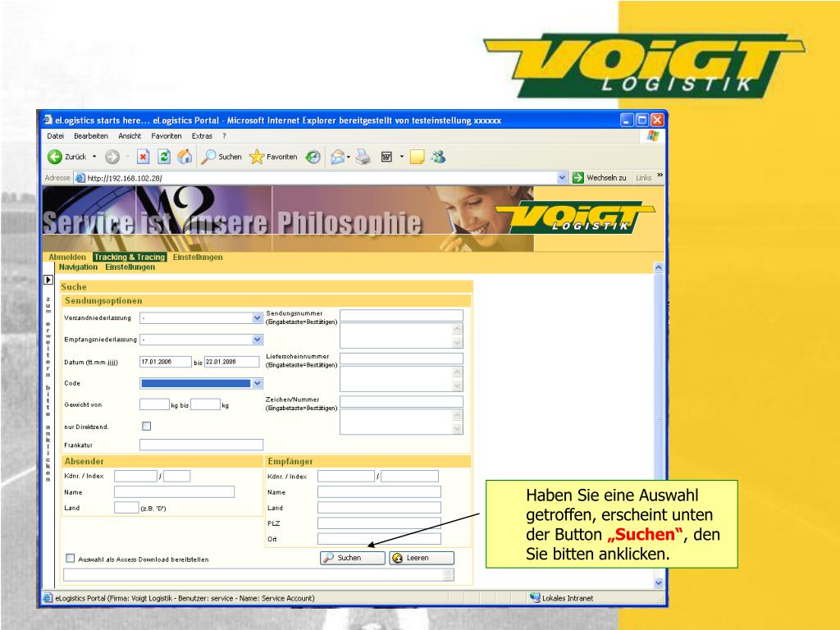This screenshot has width=840, height=630.
Task: Click the Zeichen/Nummer input field
Action: click(401, 401)
